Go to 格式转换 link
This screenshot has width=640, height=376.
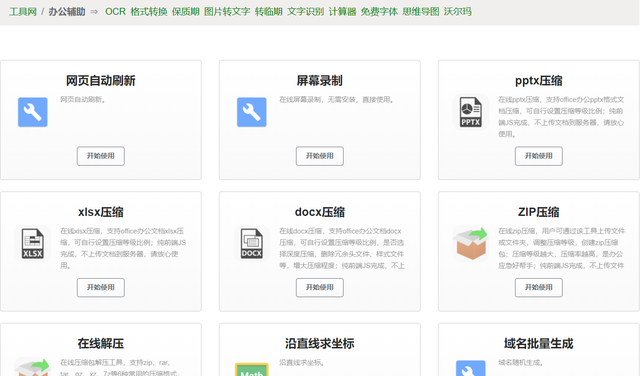(149, 11)
